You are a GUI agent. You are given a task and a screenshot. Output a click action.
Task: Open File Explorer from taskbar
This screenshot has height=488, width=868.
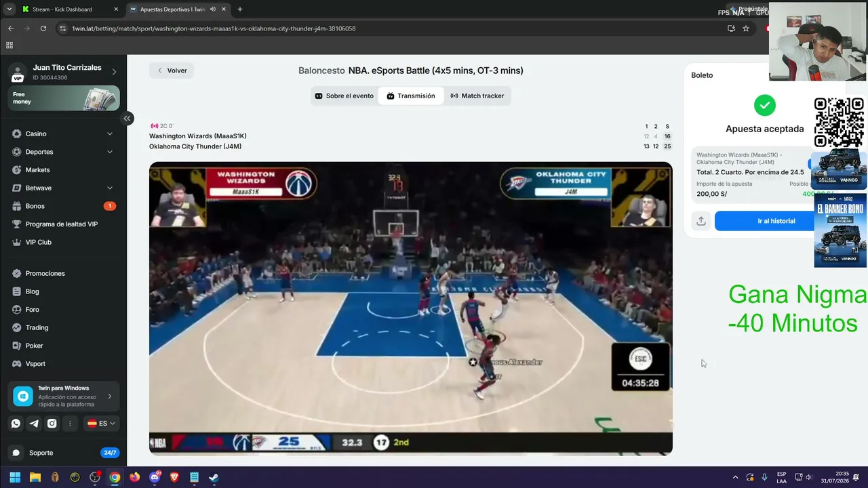[35, 477]
